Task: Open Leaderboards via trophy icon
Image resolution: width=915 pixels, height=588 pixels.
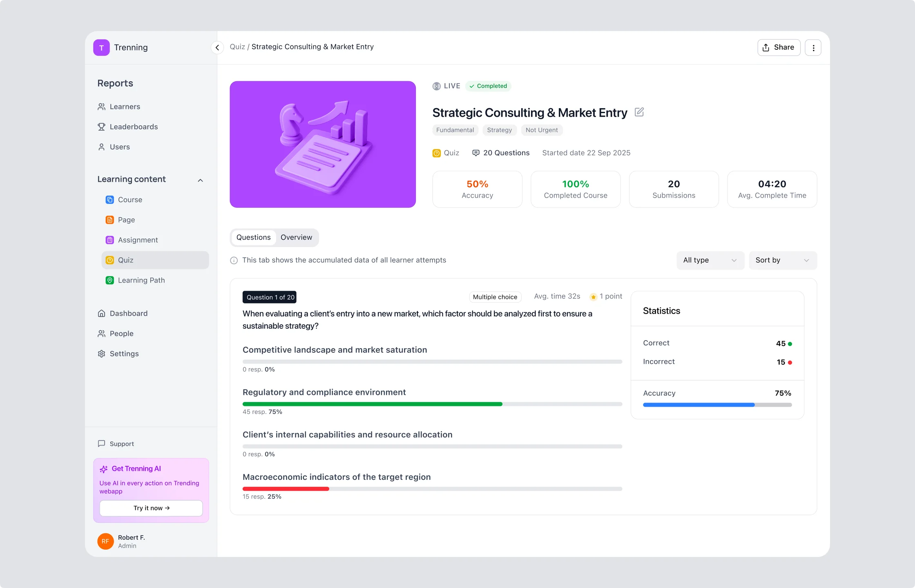Action: point(102,127)
